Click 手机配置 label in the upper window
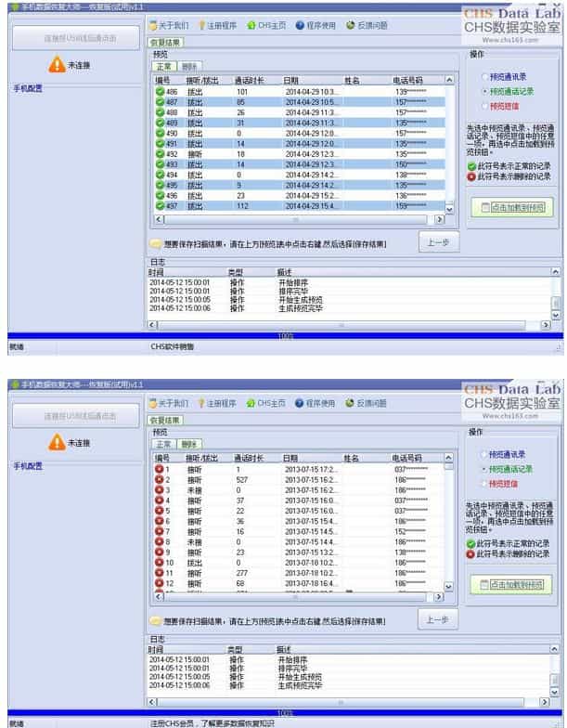Image resolution: width=567 pixels, height=728 pixels. pyautogui.click(x=28, y=88)
